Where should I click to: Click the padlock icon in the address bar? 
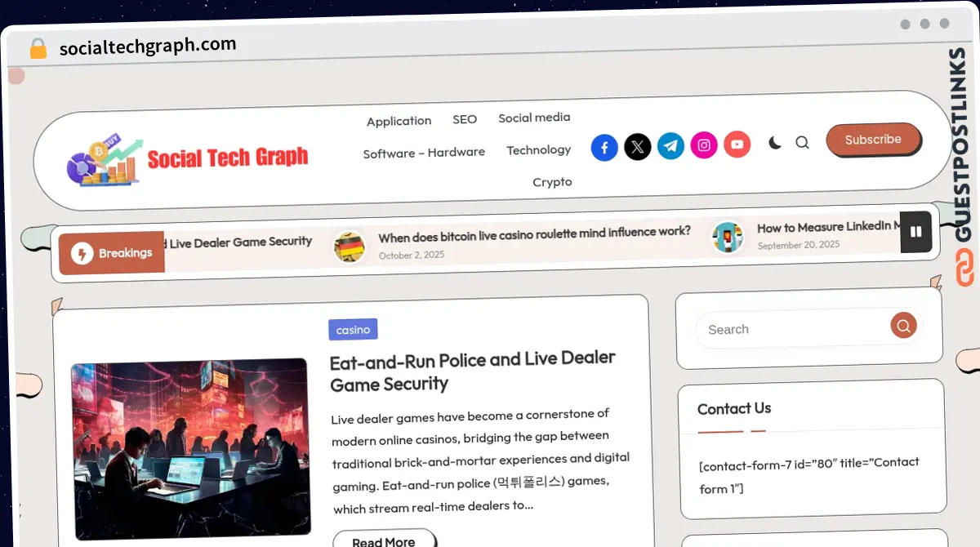point(38,47)
